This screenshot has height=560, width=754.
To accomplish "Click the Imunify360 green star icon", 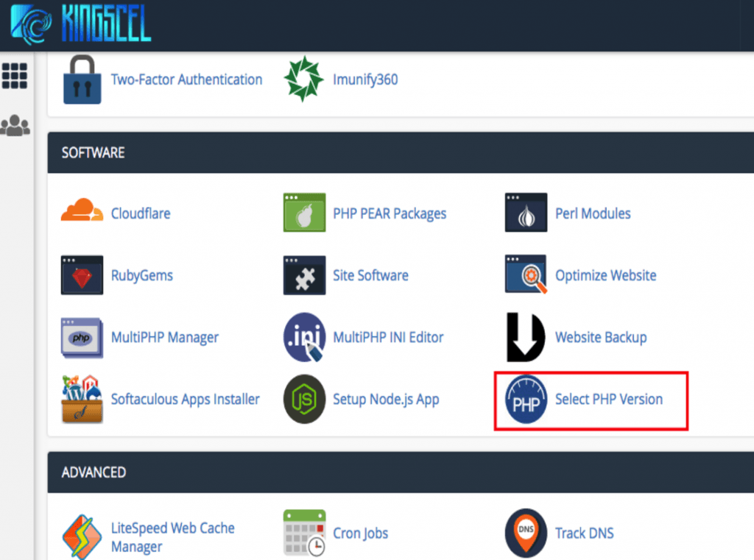I will pos(303,79).
